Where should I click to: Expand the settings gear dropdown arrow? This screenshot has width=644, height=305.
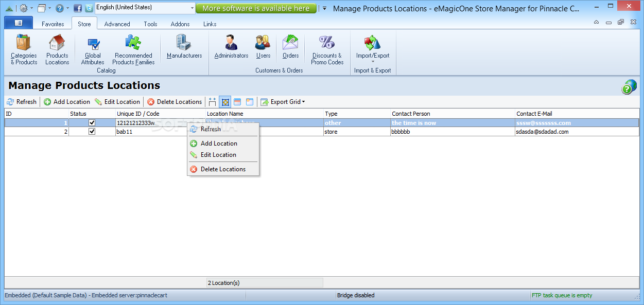click(32, 8)
